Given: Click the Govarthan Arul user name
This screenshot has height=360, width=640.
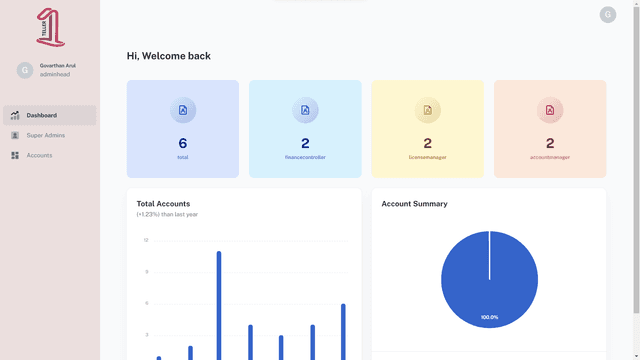Looking at the screenshot, I should [x=58, y=65].
